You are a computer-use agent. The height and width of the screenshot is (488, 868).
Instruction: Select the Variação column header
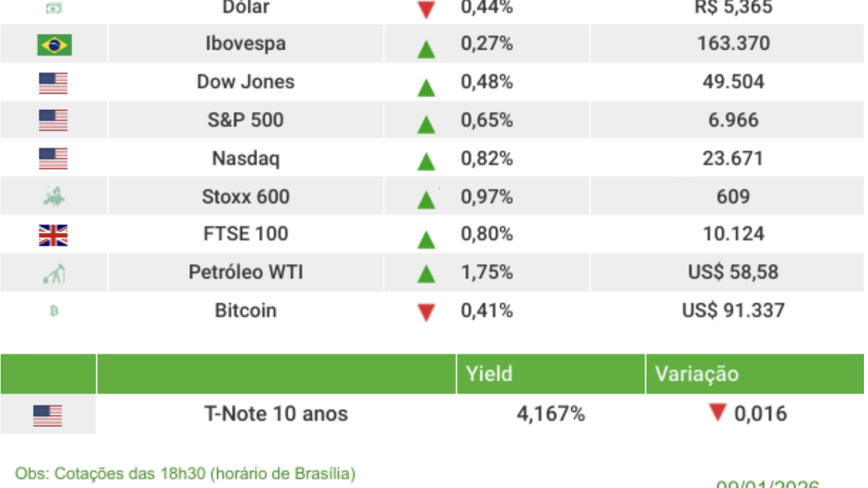[x=696, y=373]
